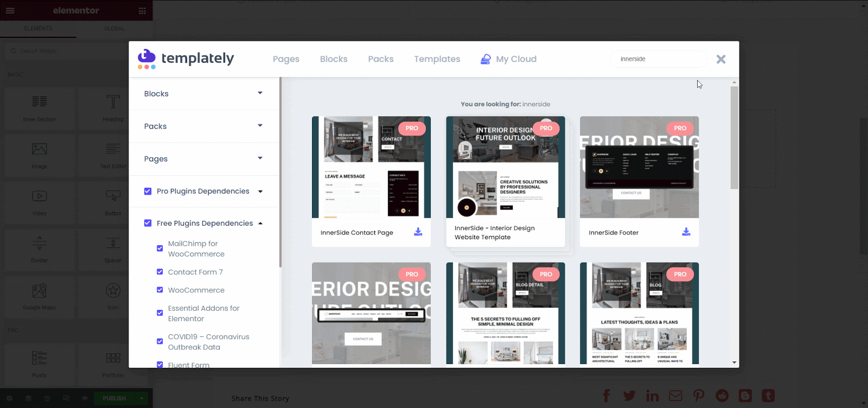Click the green Publish button
Image resolution: width=868 pixels, height=408 pixels.
[114, 398]
